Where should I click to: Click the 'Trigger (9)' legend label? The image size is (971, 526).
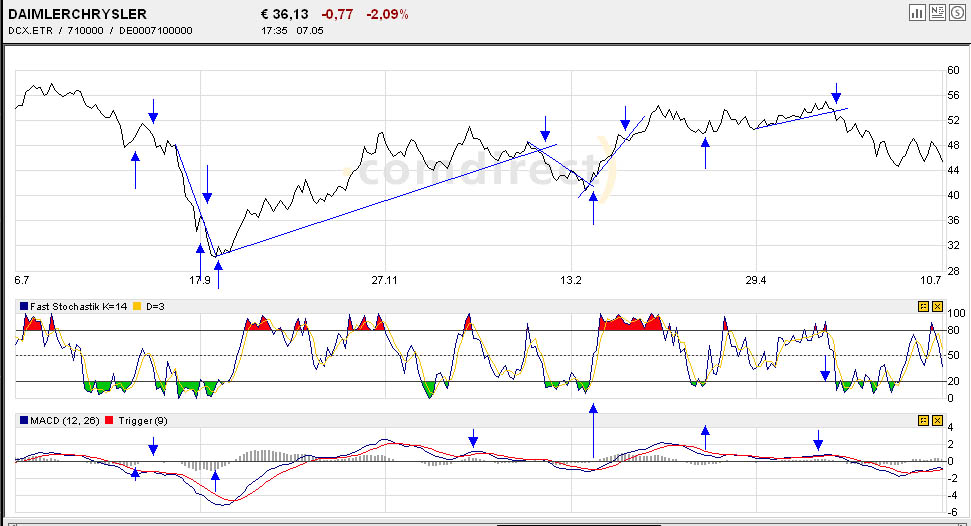point(143,421)
